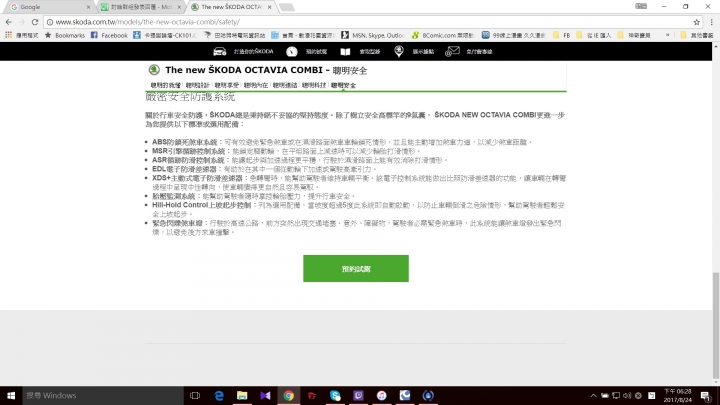This screenshot has width=720, height=405.
Task: Click the car icon in Škoda nav bar
Action: (x=219, y=51)
